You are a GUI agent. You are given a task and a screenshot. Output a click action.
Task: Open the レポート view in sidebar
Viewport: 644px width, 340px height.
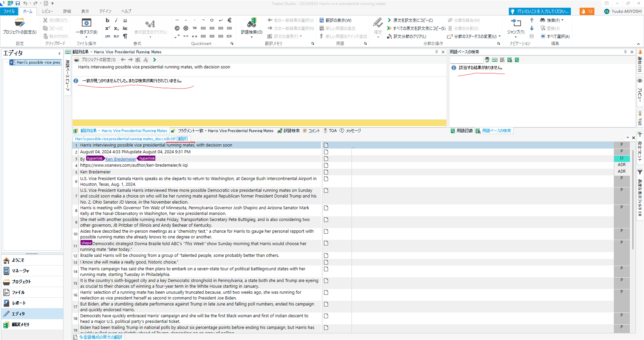click(x=32, y=303)
